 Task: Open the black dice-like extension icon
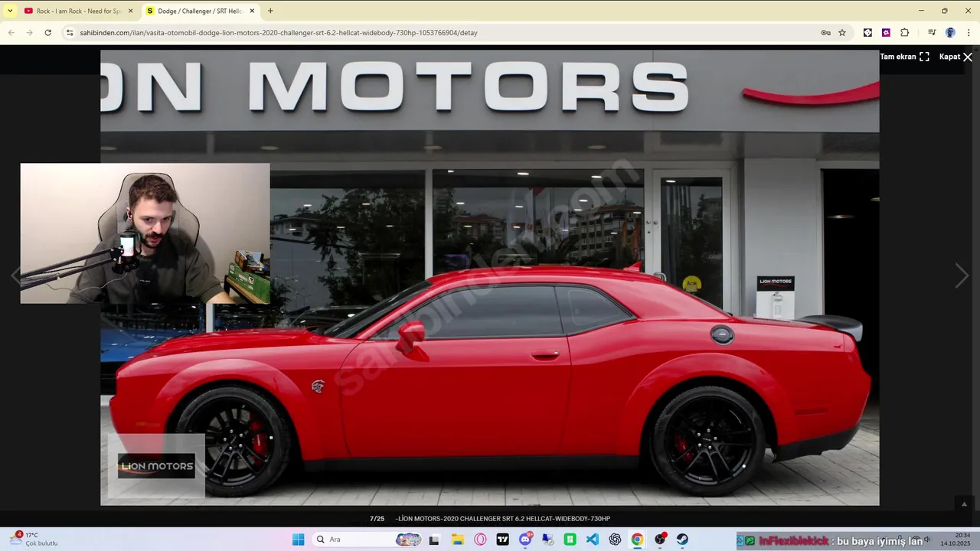pos(867,33)
